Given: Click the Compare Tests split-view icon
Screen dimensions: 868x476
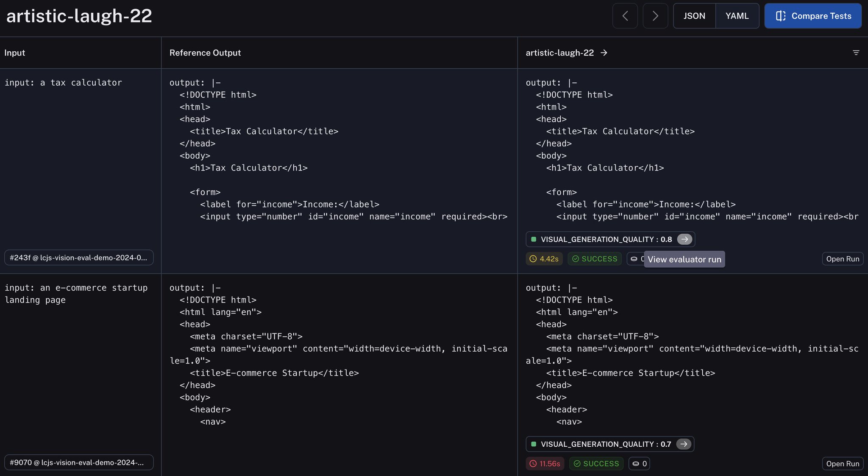Looking at the screenshot, I should pos(781,16).
